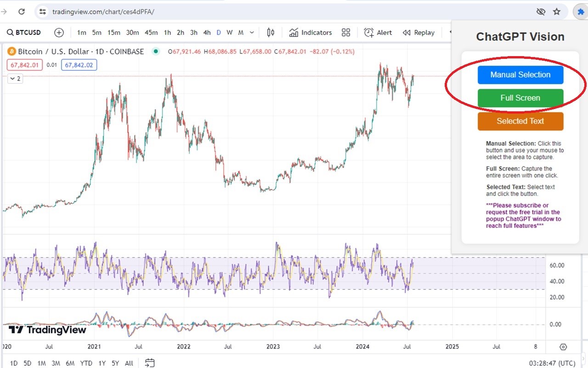Click the crossed-out eye icon in address bar
The height and width of the screenshot is (368, 588).
point(541,11)
